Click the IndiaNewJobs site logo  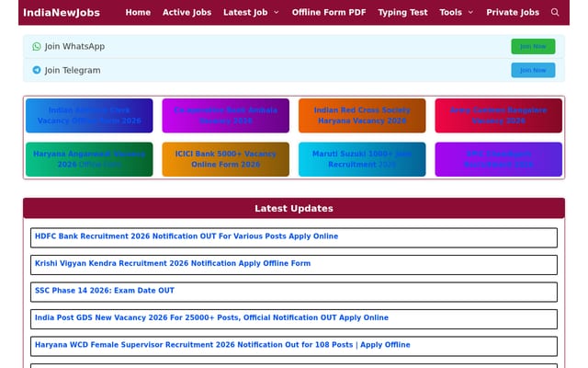(x=62, y=13)
